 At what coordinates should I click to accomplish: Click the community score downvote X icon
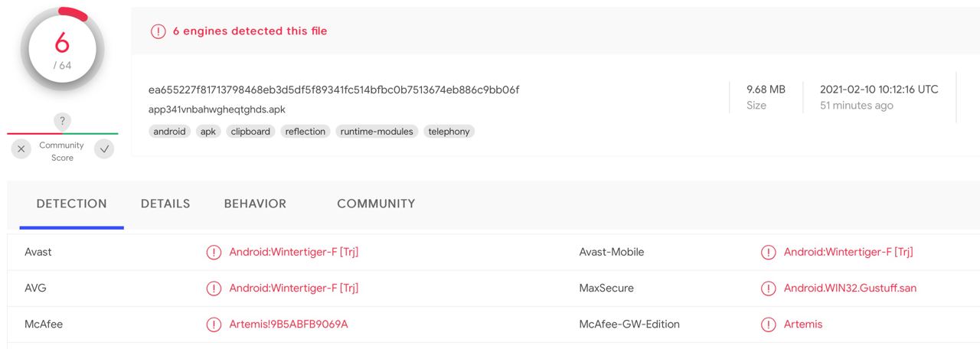tap(21, 149)
